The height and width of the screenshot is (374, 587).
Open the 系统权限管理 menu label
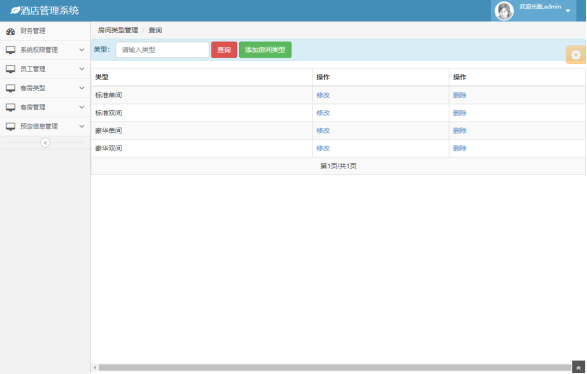(x=39, y=50)
